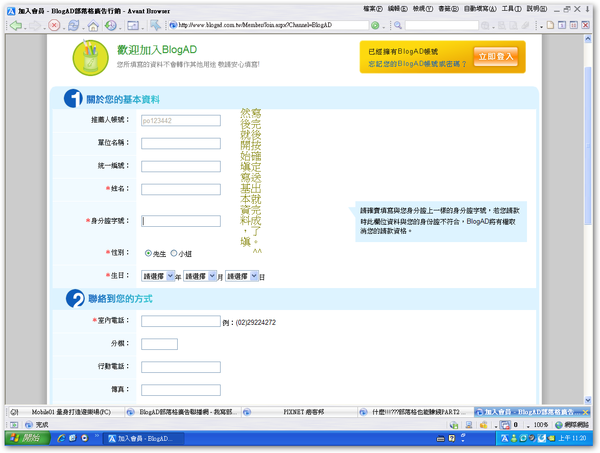
Task: Focus the 身分證字號 input field
Action: point(181,221)
